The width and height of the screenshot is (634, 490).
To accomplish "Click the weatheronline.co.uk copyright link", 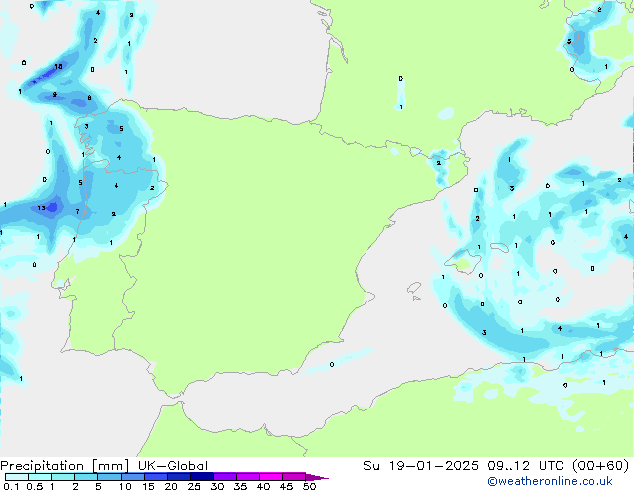I will pos(550,481).
